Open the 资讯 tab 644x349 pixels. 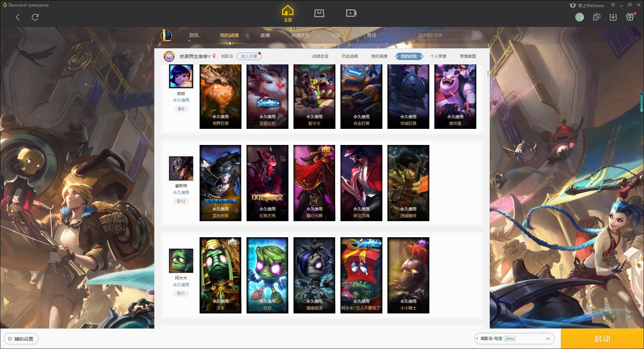pos(194,35)
